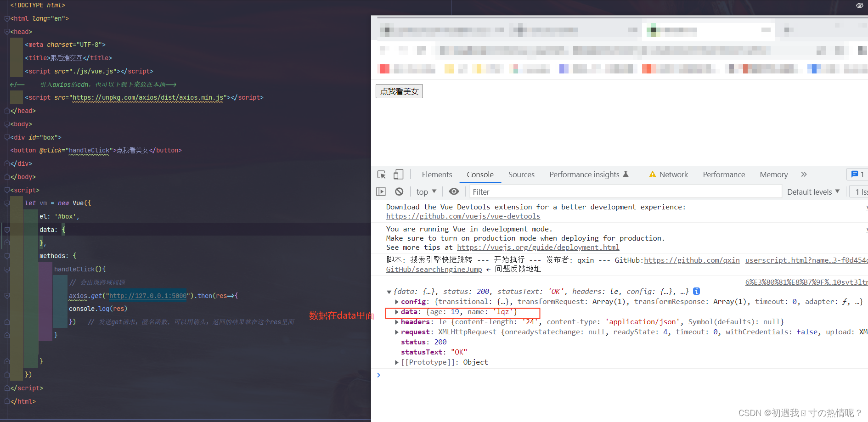Click the methods: { line in the editor
Screen dimensions: 868x422
[x=58, y=256]
